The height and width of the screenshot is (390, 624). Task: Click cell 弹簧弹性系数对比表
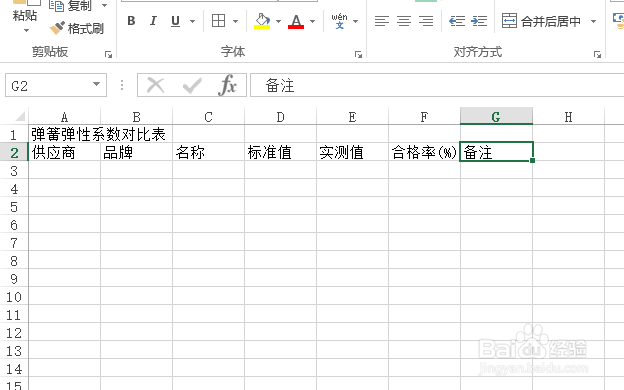point(98,135)
